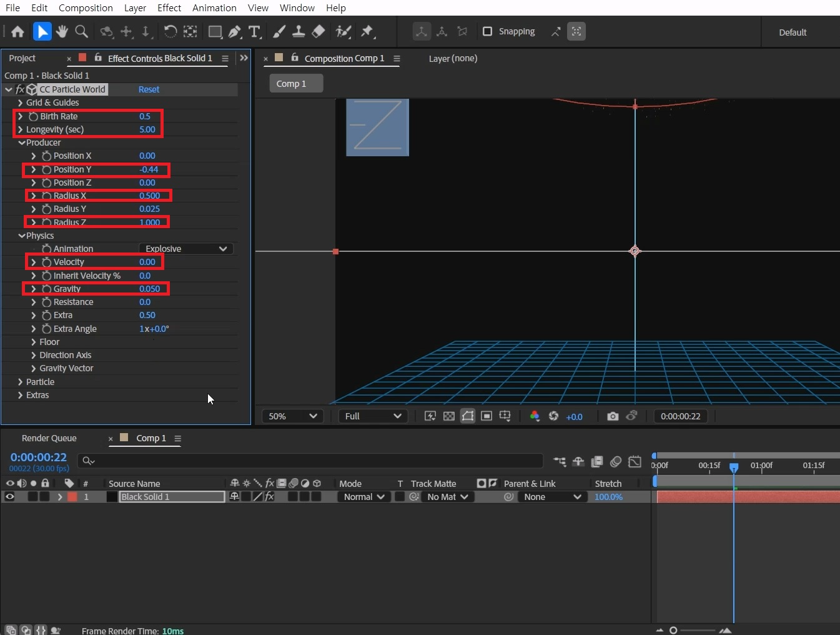Click the Graph Editor icon in timeline
Screen dimensions: 840x635
[635, 461]
